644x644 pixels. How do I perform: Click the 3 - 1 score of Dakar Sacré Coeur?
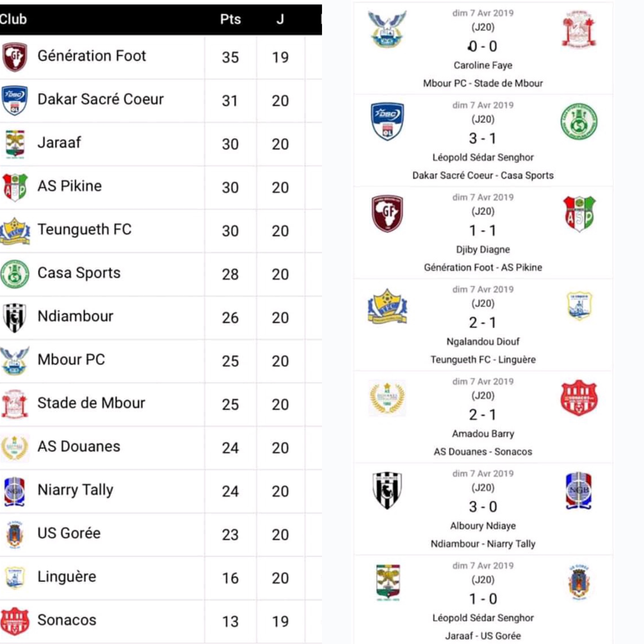[x=483, y=138]
